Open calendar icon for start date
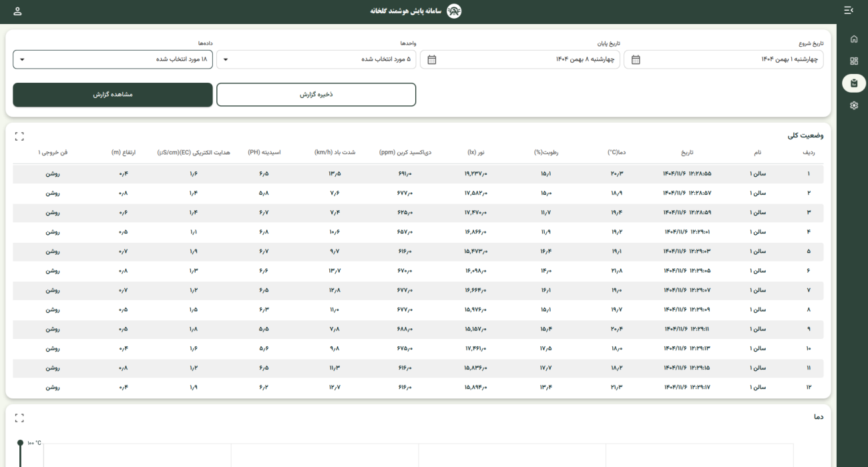Viewport: 868px width, 467px height. coord(636,59)
